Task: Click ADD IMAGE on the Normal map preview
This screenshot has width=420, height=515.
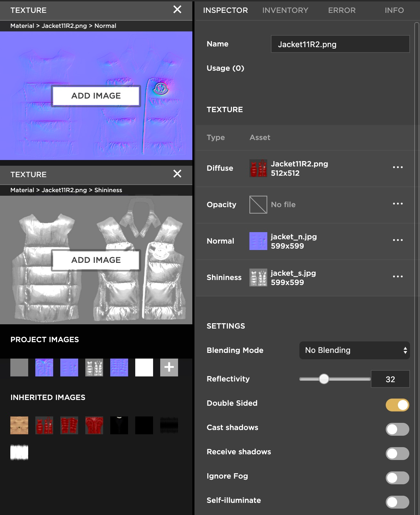Action: pyautogui.click(x=96, y=96)
